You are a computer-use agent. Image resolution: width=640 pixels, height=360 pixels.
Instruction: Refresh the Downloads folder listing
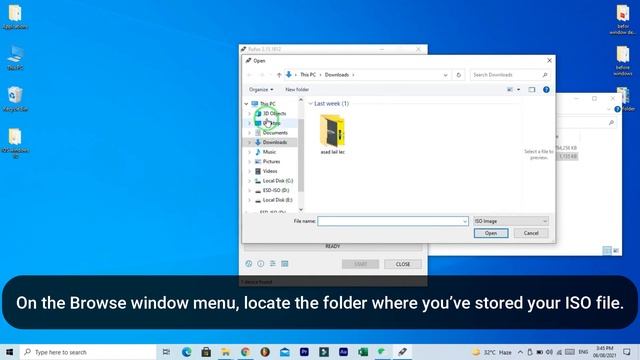point(458,75)
